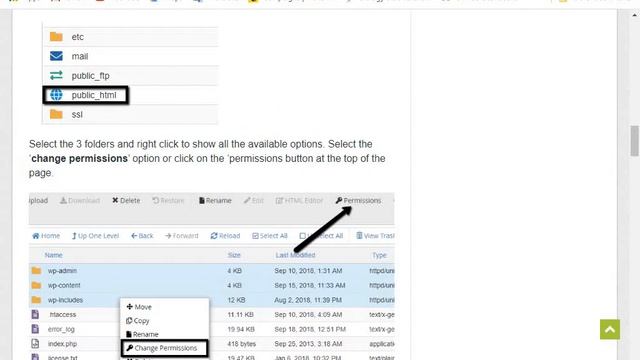Viewport: 640px width, 360px height.
Task: Click the scrollbar up arrow
Action: click(634, 15)
